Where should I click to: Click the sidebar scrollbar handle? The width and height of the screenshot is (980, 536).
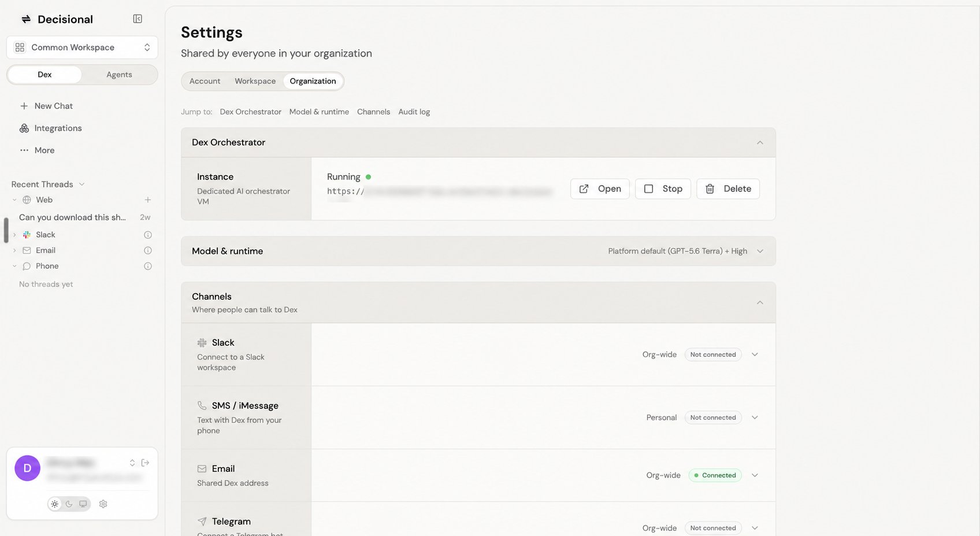(x=6, y=230)
